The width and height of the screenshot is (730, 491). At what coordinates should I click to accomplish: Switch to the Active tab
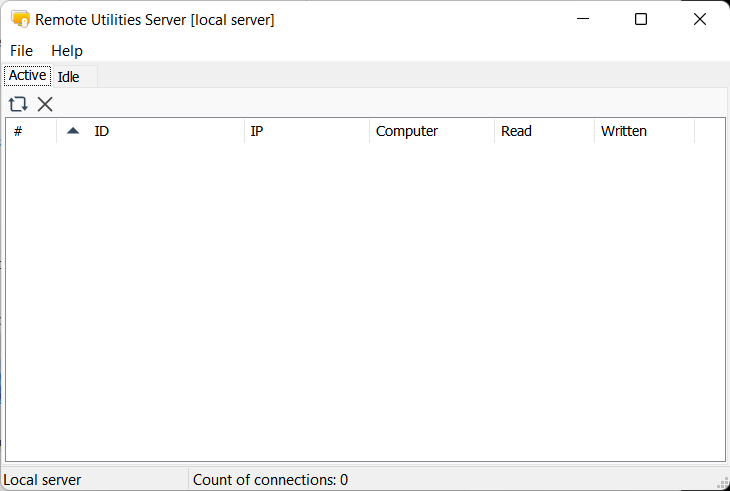point(27,75)
